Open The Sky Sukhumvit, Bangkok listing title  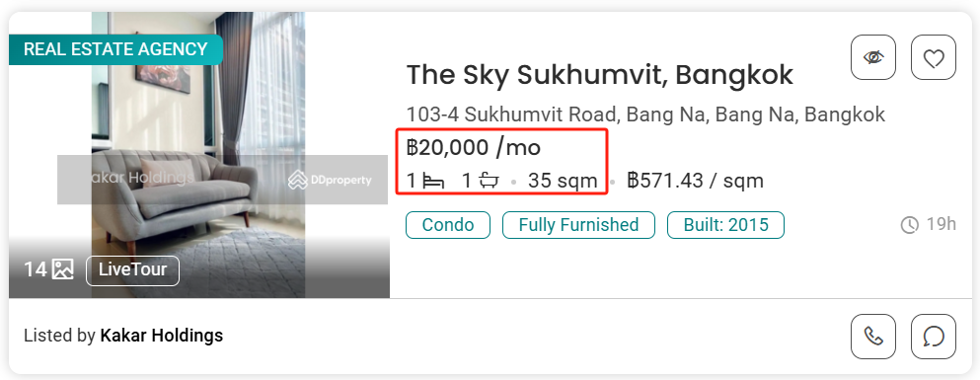tap(600, 76)
